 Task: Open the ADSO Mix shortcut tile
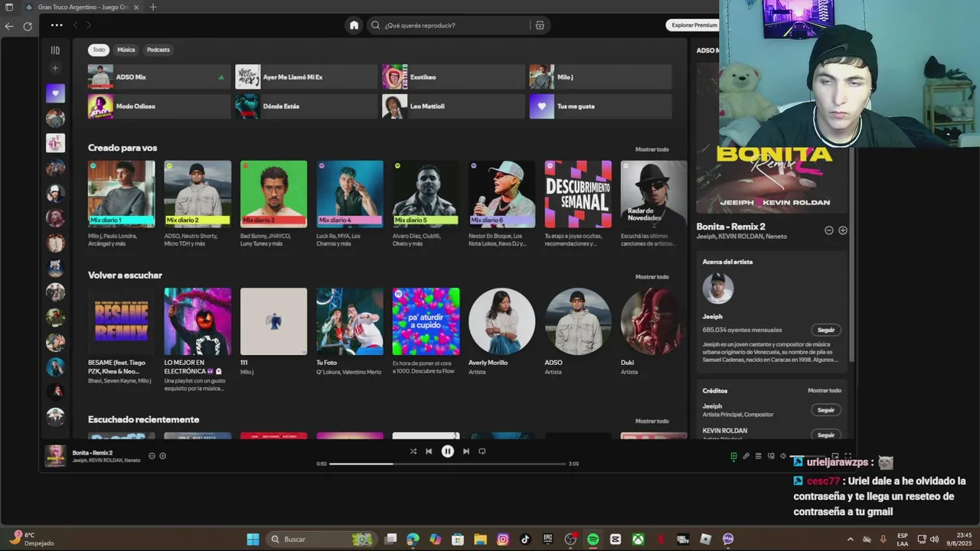pos(159,77)
